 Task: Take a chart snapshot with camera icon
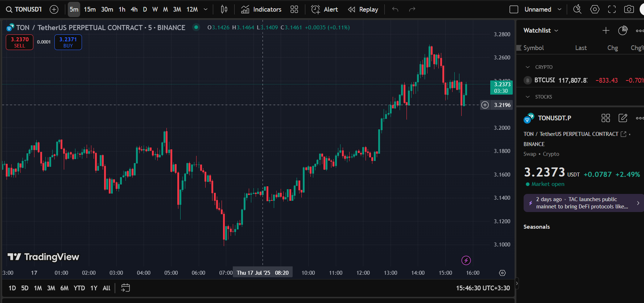coord(629,9)
